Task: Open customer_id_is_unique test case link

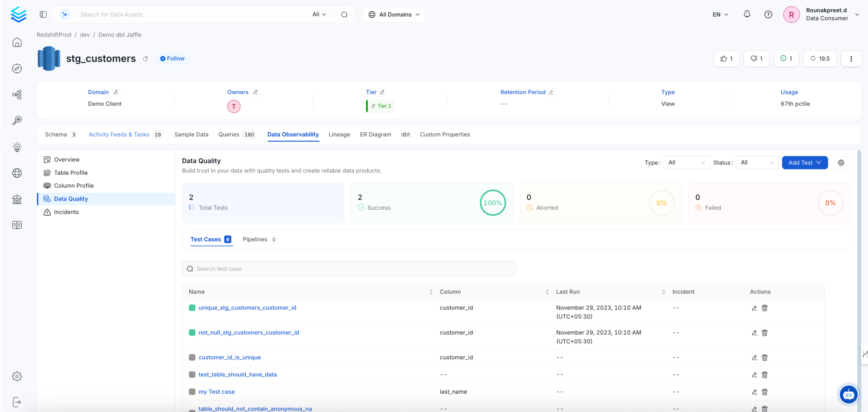Action: click(x=230, y=357)
